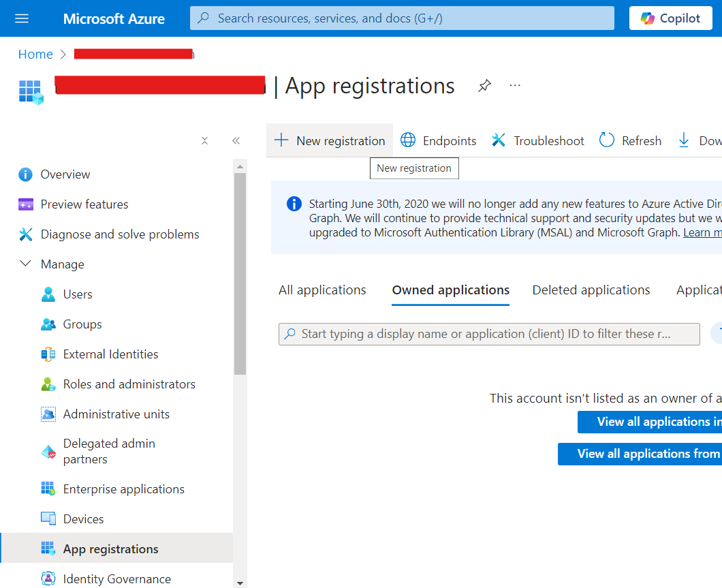Click the Refresh icon in the toolbar
The width and height of the screenshot is (722, 588).
point(630,140)
